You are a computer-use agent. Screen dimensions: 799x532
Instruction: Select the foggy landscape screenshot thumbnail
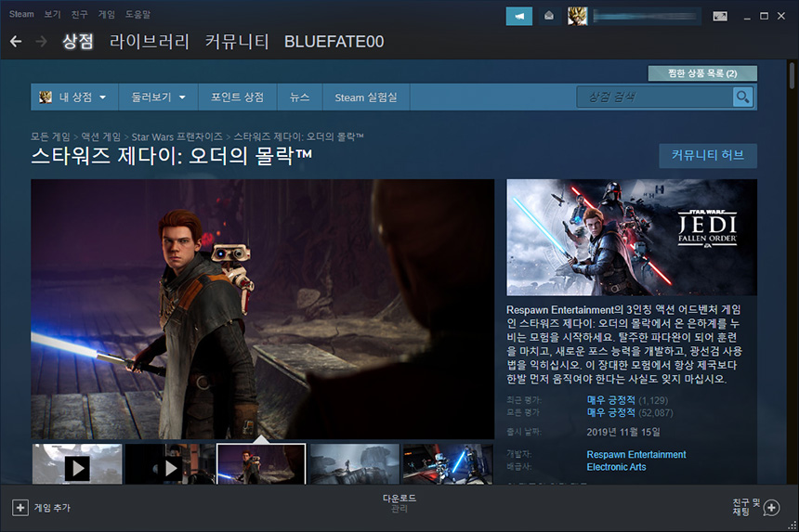(x=355, y=464)
